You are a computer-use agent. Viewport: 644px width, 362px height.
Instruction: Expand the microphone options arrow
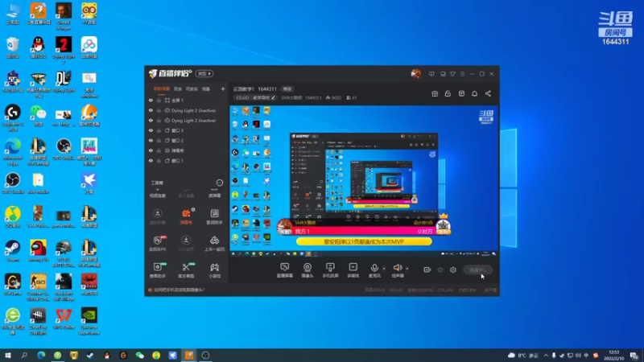pyautogui.click(x=384, y=269)
